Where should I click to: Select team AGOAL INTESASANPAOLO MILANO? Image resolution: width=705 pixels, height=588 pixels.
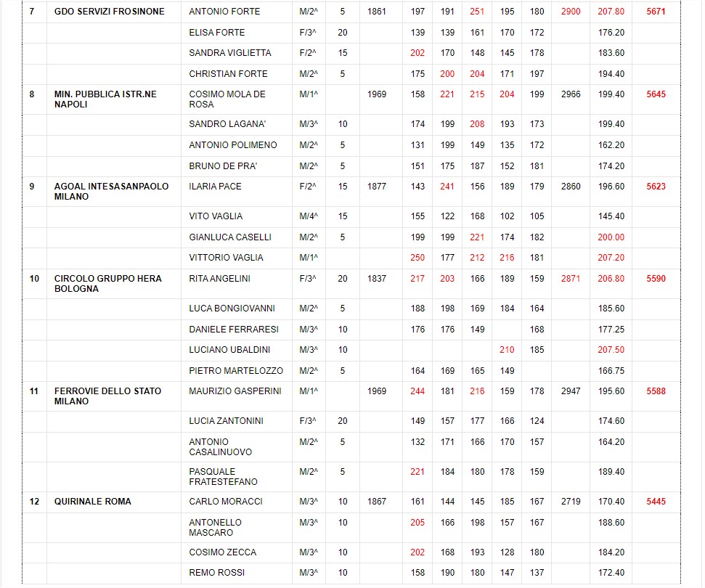click(112, 192)
